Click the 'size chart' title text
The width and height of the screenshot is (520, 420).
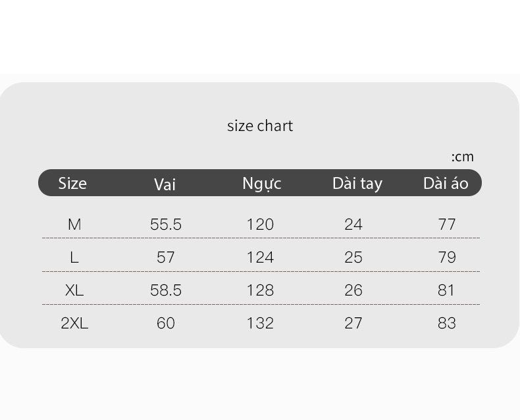[x=260, y=126]
